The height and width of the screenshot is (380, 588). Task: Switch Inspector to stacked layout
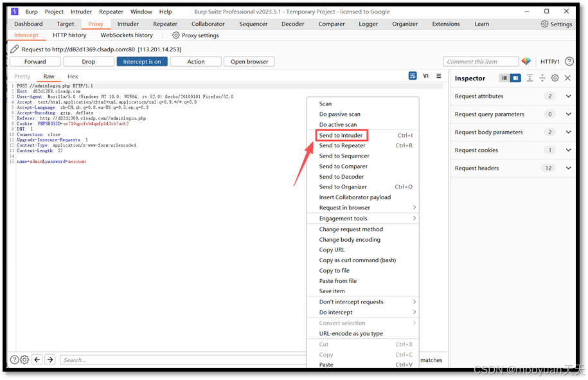504,78
